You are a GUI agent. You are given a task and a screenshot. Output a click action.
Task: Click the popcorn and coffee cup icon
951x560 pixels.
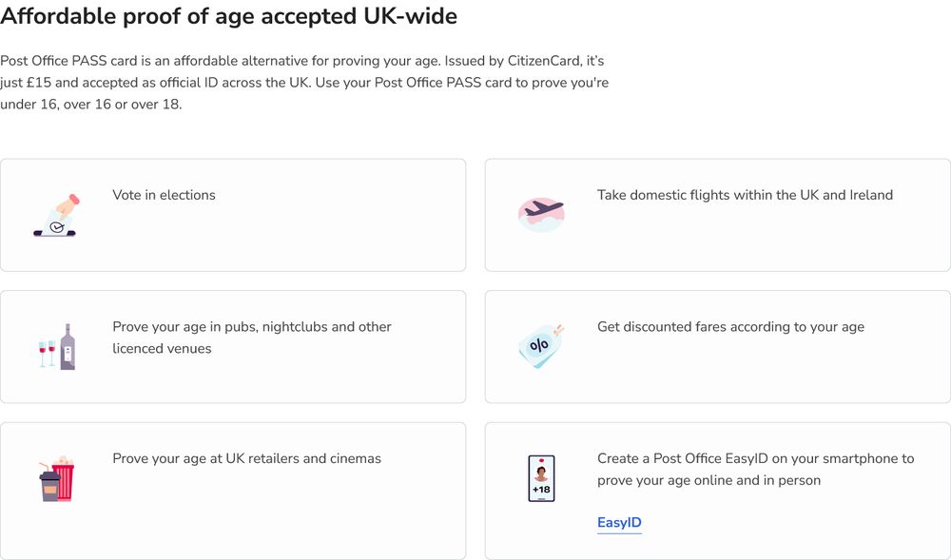[x=56, y=478]
